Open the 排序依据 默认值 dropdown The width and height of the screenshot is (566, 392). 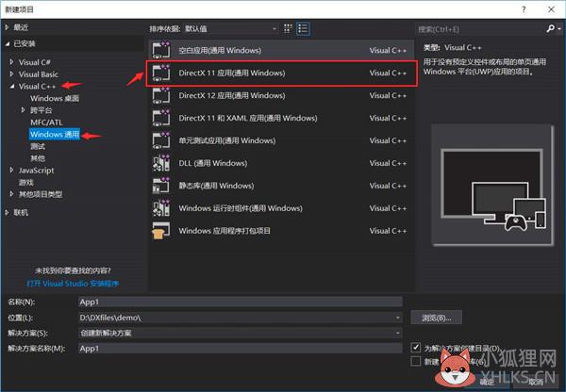pyautogui.click(x=231, y=28)
